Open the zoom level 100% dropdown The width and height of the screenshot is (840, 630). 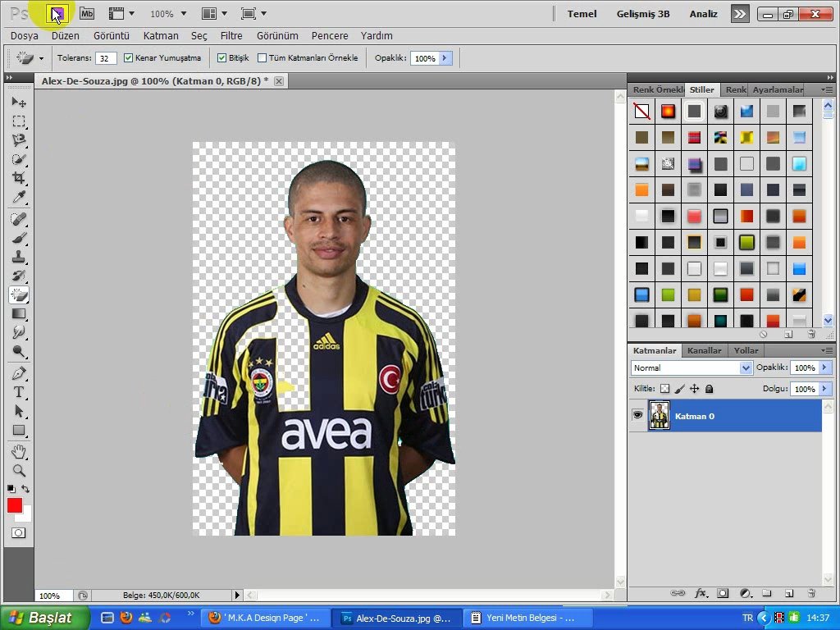184,14
